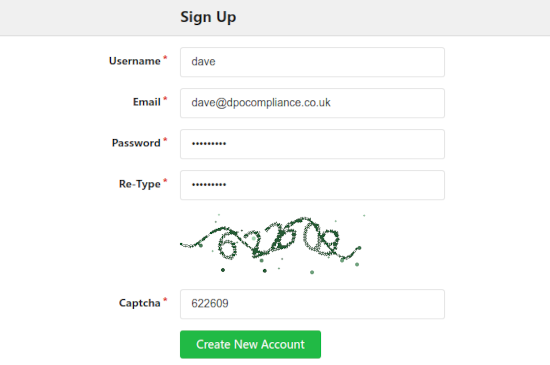Click the Email label

(147, 102)
